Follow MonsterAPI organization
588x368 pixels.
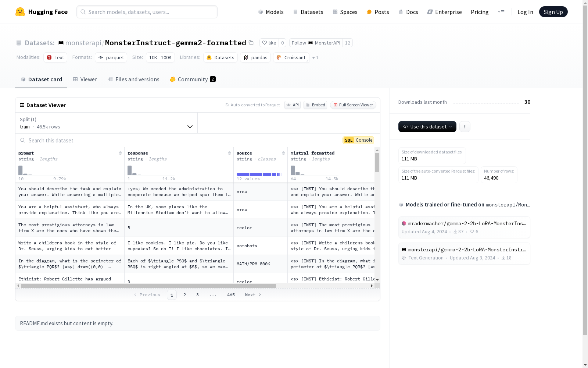click(316, 43)
